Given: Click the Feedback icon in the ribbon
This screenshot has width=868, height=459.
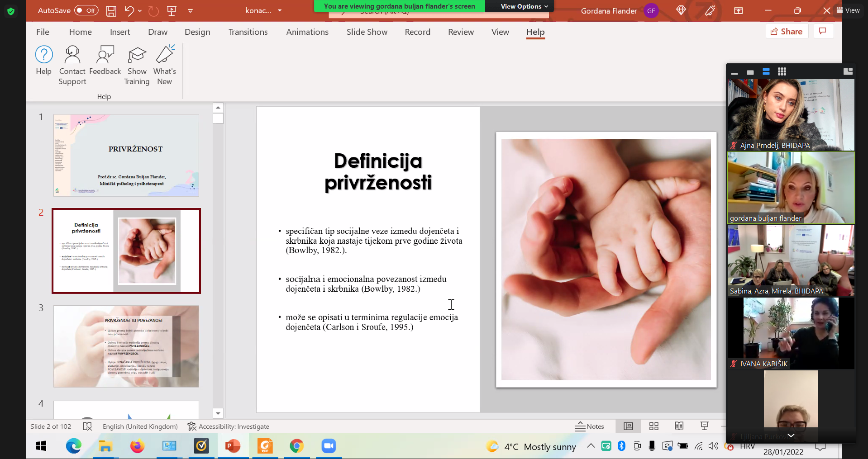Looking at the screenshot, I should (105, 55).
